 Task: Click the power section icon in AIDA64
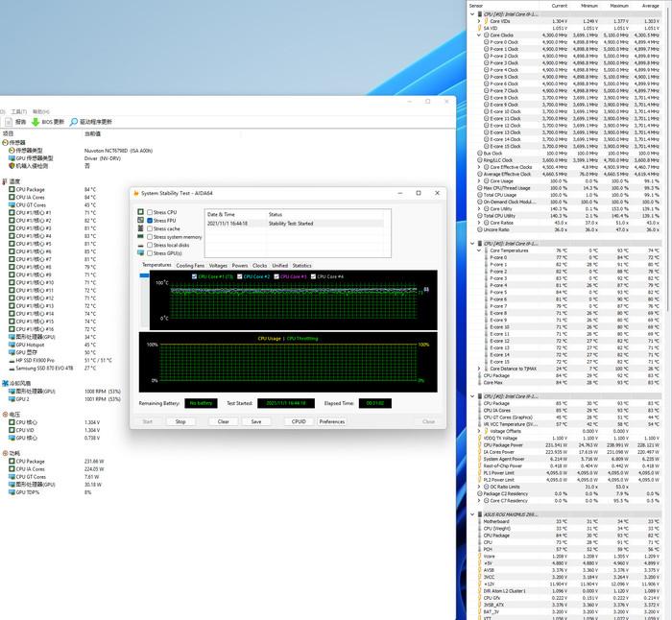[x=5, y=453]
